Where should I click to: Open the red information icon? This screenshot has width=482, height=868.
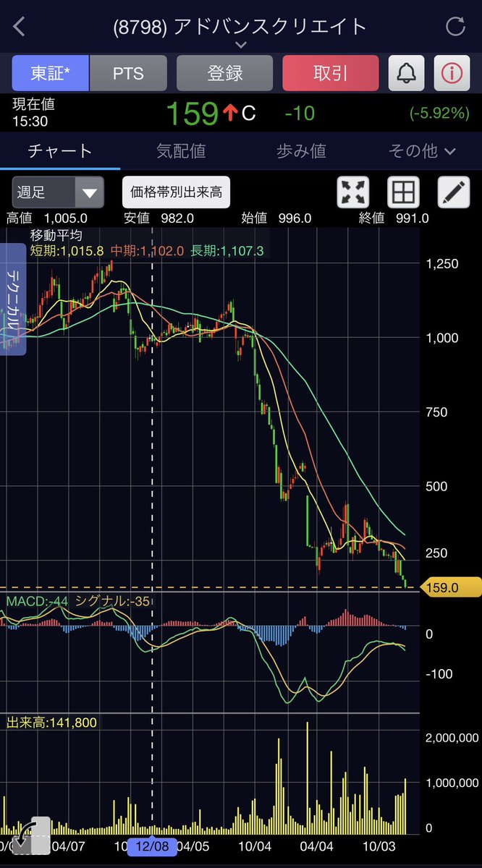452,73
